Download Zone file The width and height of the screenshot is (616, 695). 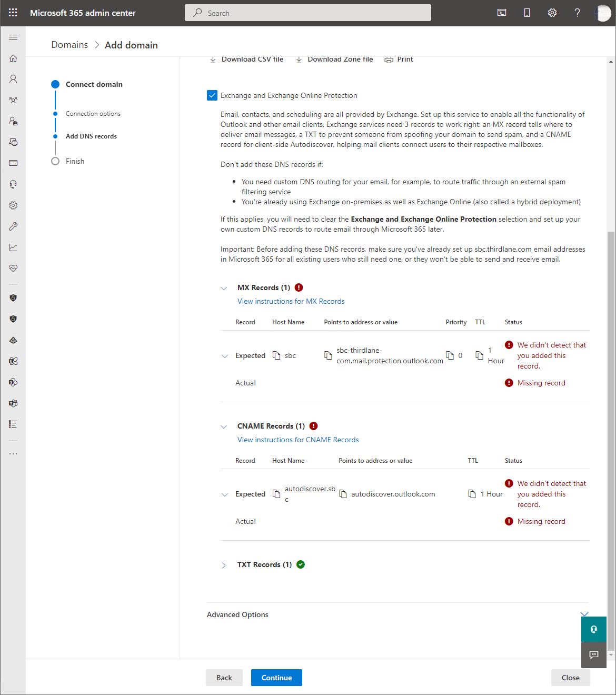pyautogui.click(x=334, y=59)
